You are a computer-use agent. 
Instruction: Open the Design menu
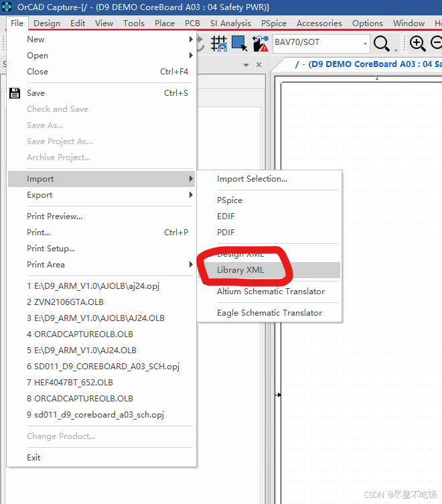[x=47, y=23]
